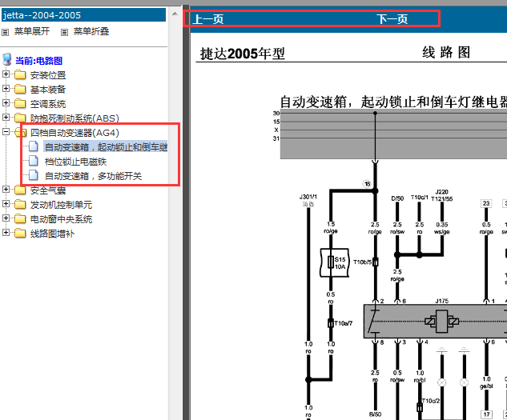This screenshot has width=507, height=420.
Task: Click the 捷达2005年型 diagram heading
Action: pos(242,54)
